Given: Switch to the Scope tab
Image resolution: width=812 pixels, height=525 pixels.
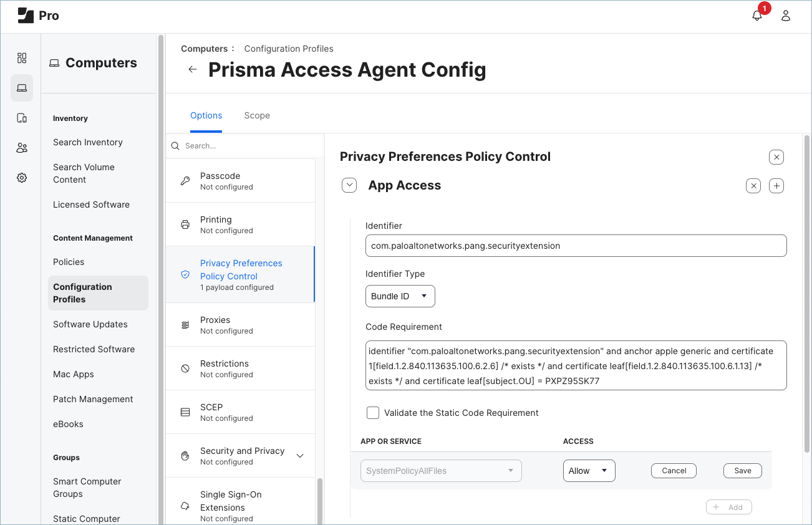Looking at the screenshot, I should (x=257, y=115).
